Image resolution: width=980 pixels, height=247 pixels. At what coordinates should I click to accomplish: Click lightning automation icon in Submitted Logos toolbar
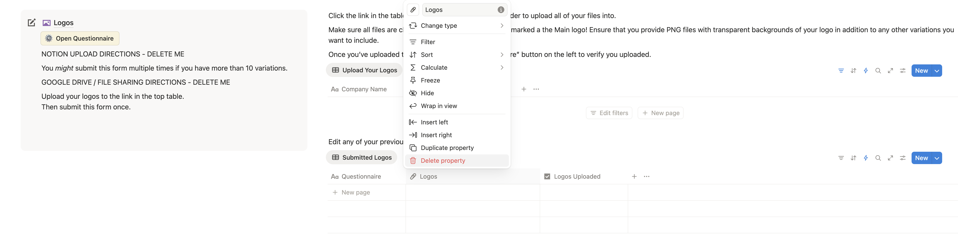(x=866, y=158)
